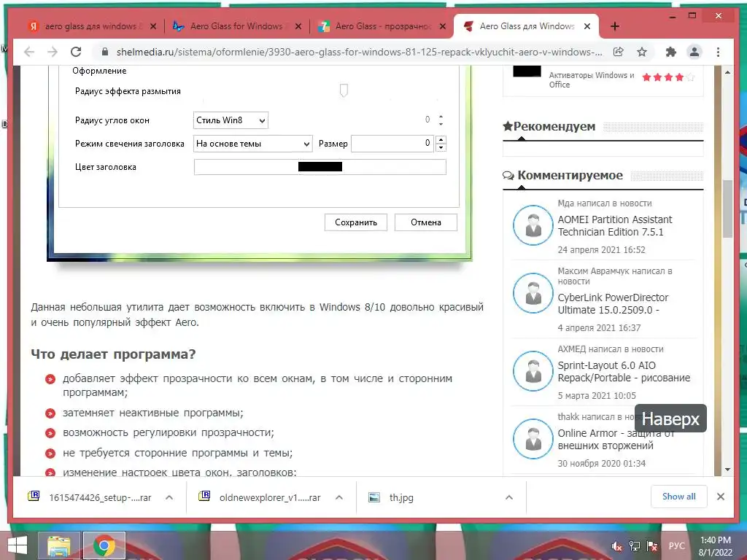
Task: Click the star rating next to Активаторы
Action: (668, 77)
